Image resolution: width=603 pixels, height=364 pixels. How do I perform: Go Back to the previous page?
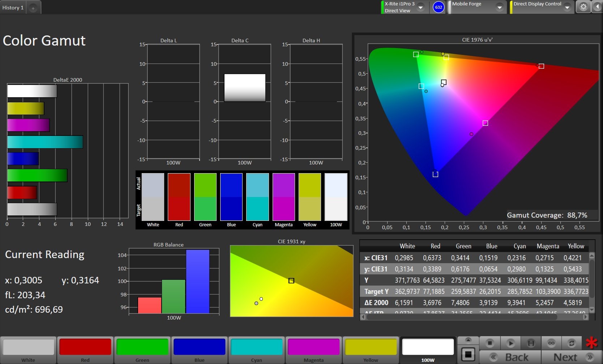(x=510, y=357)
